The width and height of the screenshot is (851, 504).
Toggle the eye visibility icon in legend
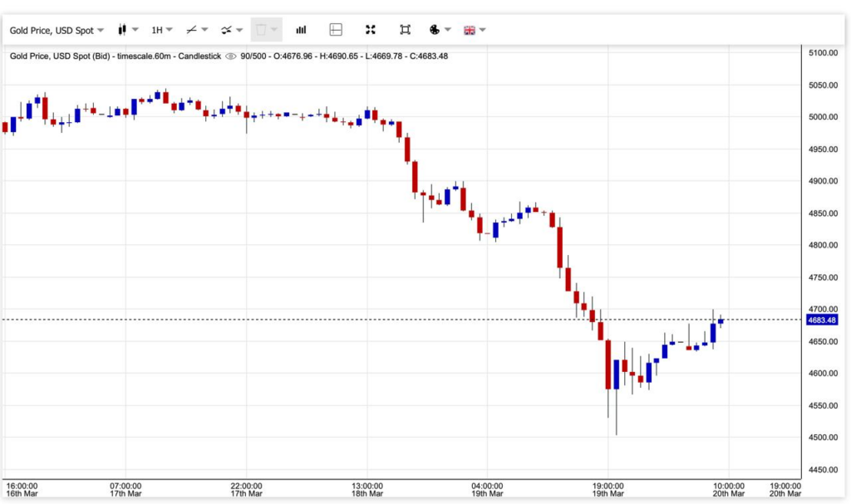[230, 56]
